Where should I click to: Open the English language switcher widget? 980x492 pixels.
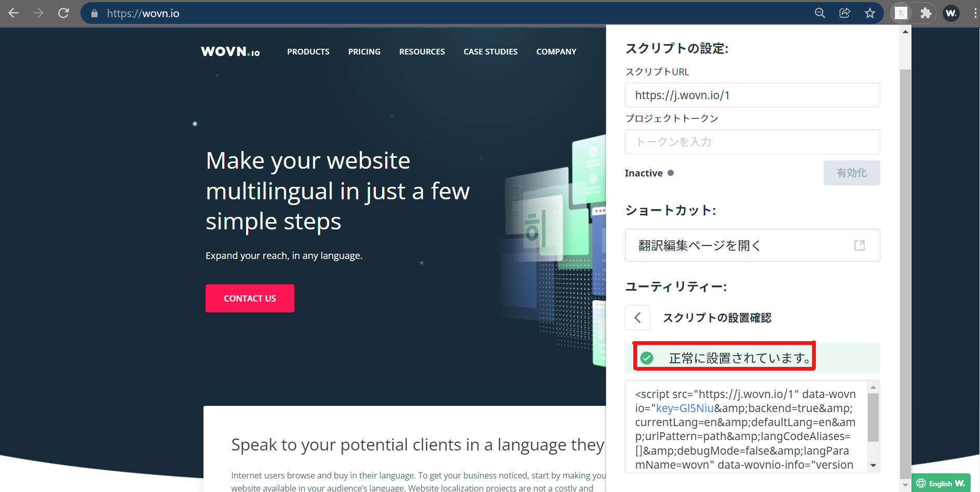pos(941,483)
